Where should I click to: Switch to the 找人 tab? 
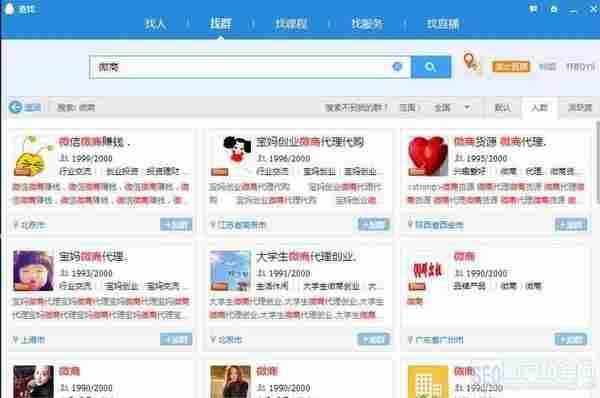point(155,24)
